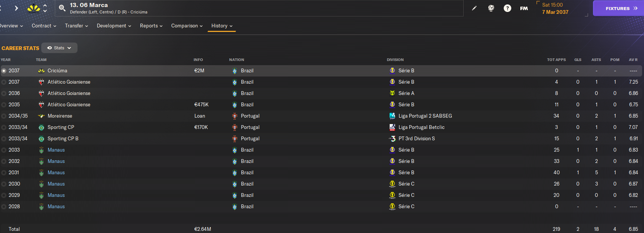Open the FM menu icon
This screenshot has height=233, width=644.
coord(524,9)
